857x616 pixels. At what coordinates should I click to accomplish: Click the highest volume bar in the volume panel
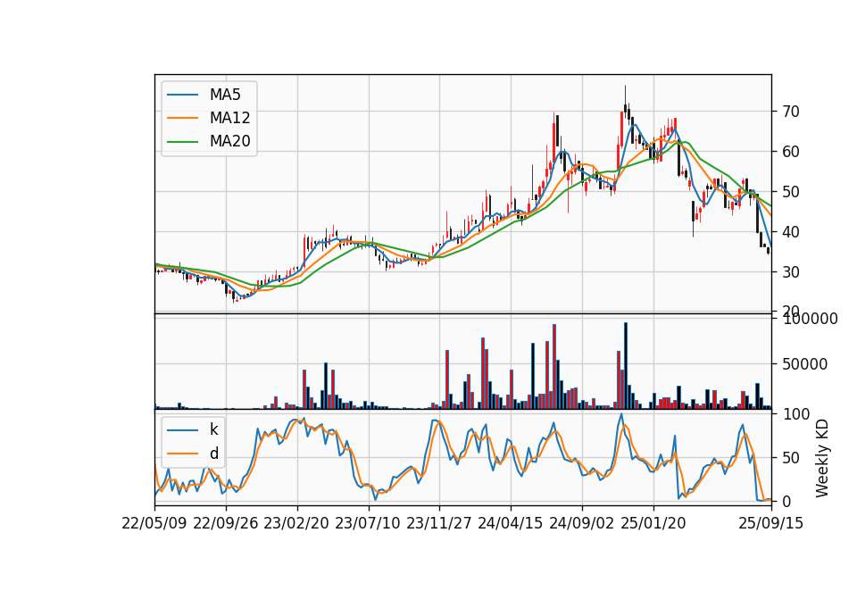point(625,366)
